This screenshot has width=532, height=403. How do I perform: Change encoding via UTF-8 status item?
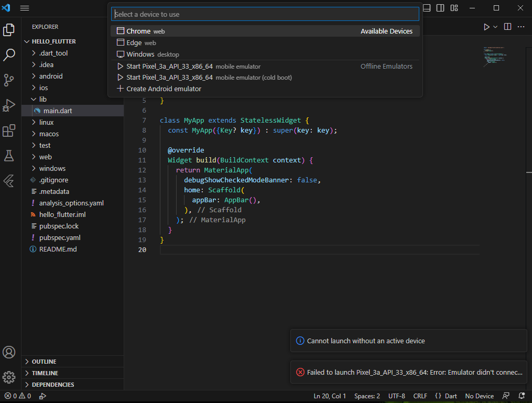(397, 396)
